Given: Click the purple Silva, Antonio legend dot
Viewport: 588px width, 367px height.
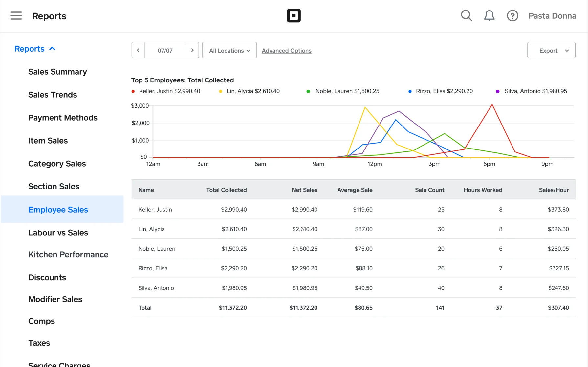Looking at the screenshot, I should (x=498, y=91).
